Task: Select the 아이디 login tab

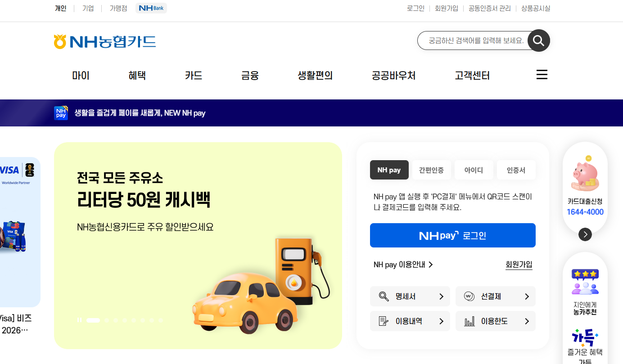Action: 474,170
